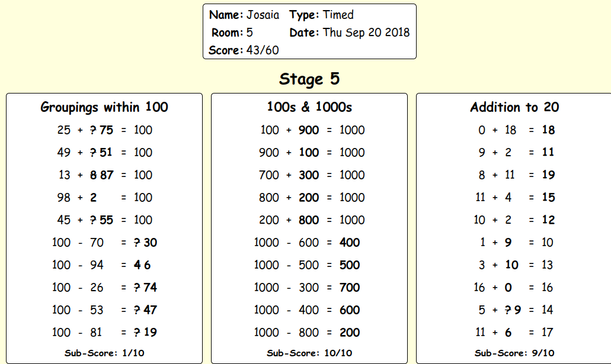Click the Score 43/60 text

pos(244,50)
